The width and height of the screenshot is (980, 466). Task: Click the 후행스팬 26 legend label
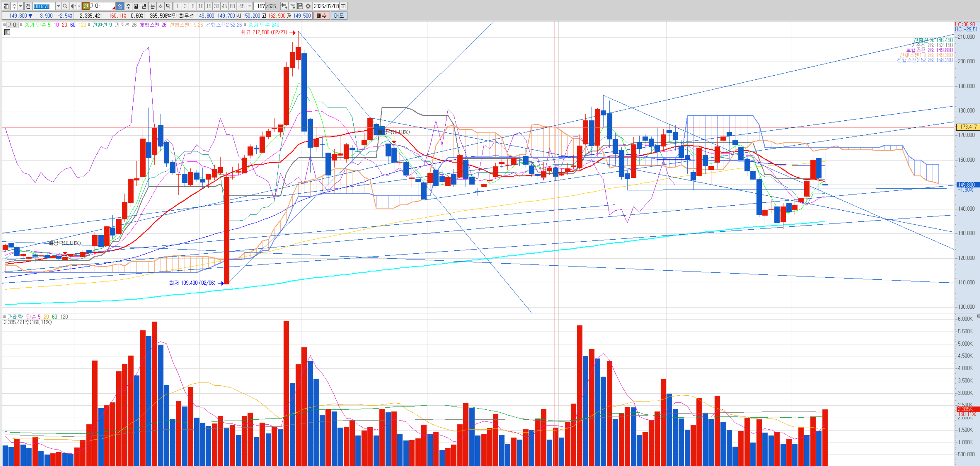coord(153,25)
